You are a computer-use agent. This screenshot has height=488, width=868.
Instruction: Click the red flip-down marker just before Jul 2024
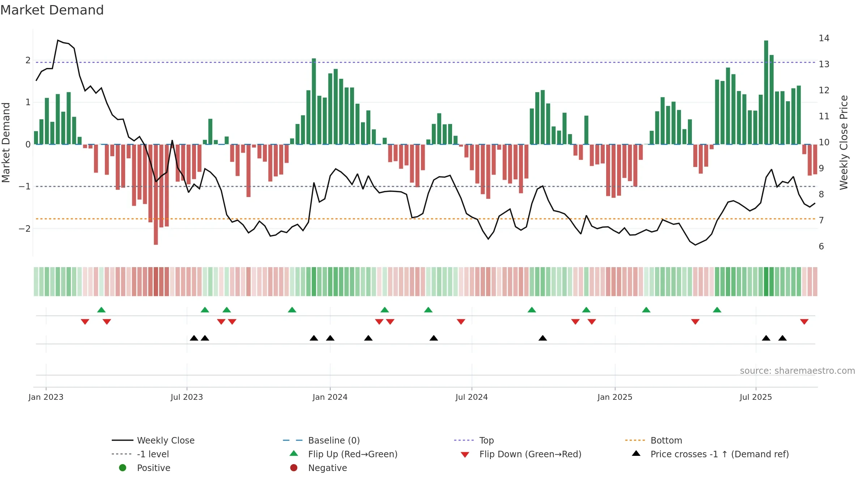[461, 322]
